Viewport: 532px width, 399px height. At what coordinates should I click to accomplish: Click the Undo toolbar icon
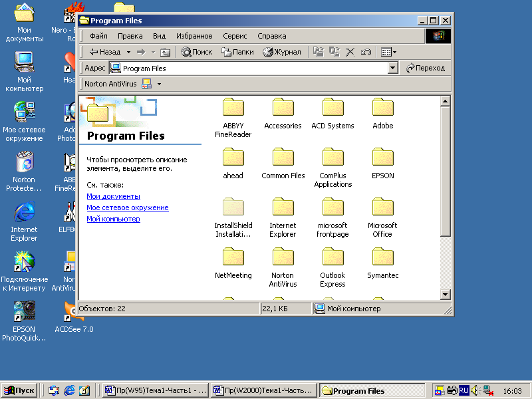point(366,52)
